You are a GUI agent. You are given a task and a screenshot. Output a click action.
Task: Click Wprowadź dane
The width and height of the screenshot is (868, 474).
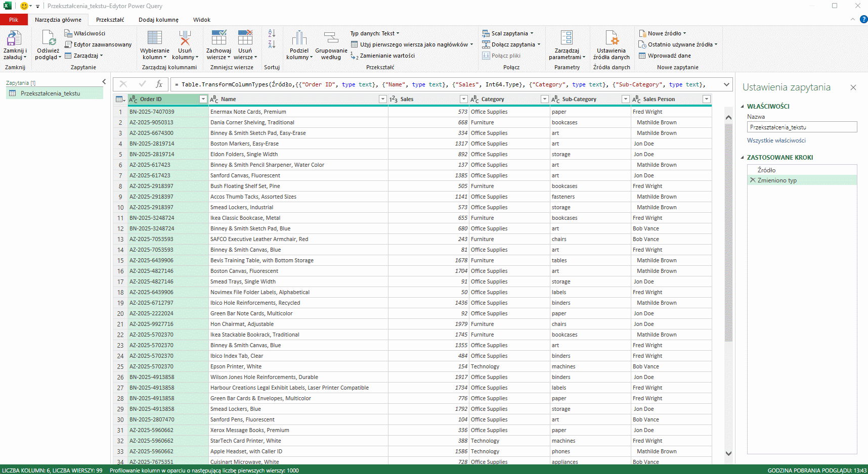point(665,56)
